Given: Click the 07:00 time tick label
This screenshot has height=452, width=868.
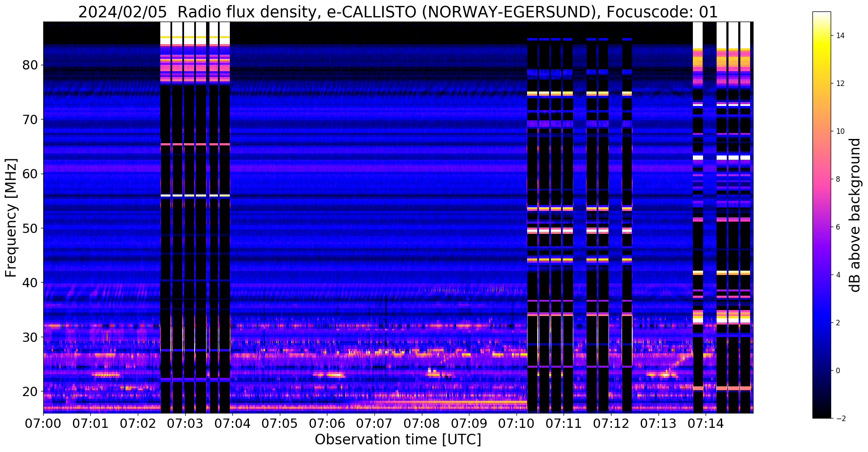Looking at the screenshot, I should point(43,423).
